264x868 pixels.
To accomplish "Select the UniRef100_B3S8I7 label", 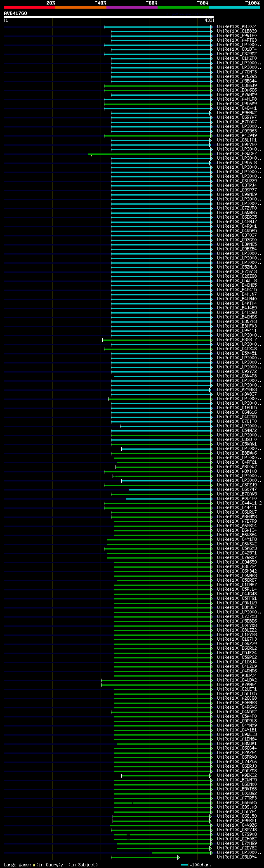I will 237,340.
